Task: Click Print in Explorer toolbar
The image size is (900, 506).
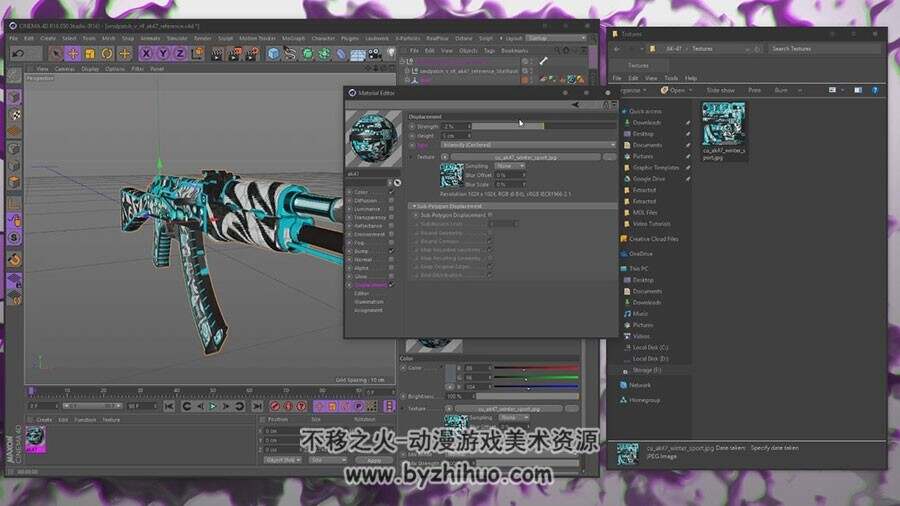Action: 754,91
